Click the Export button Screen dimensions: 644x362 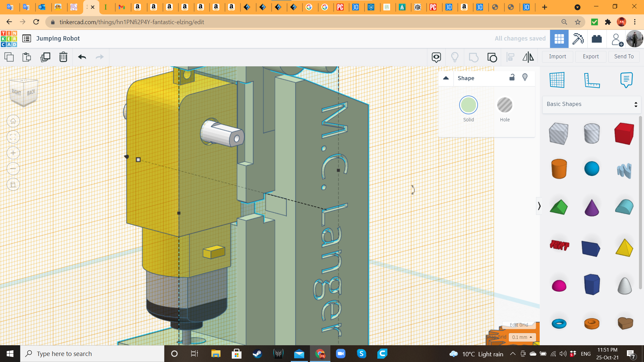tap(590, 56)
